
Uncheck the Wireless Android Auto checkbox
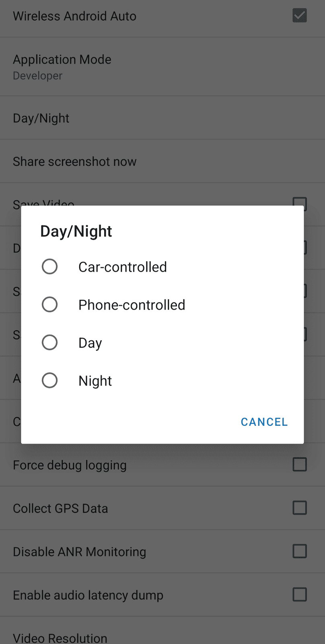pos(299,16)
